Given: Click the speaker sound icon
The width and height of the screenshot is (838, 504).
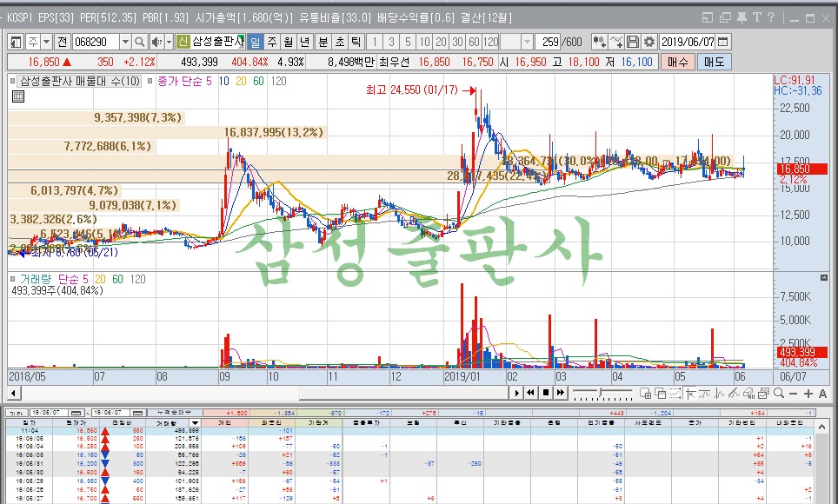Looking at the screenshot, I should tap(156, 42).
